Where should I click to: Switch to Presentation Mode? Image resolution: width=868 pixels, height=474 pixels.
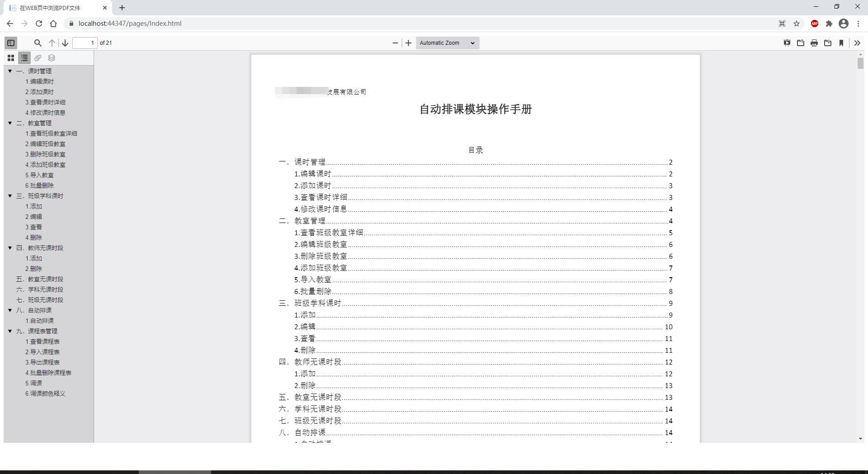coord(787,43)
